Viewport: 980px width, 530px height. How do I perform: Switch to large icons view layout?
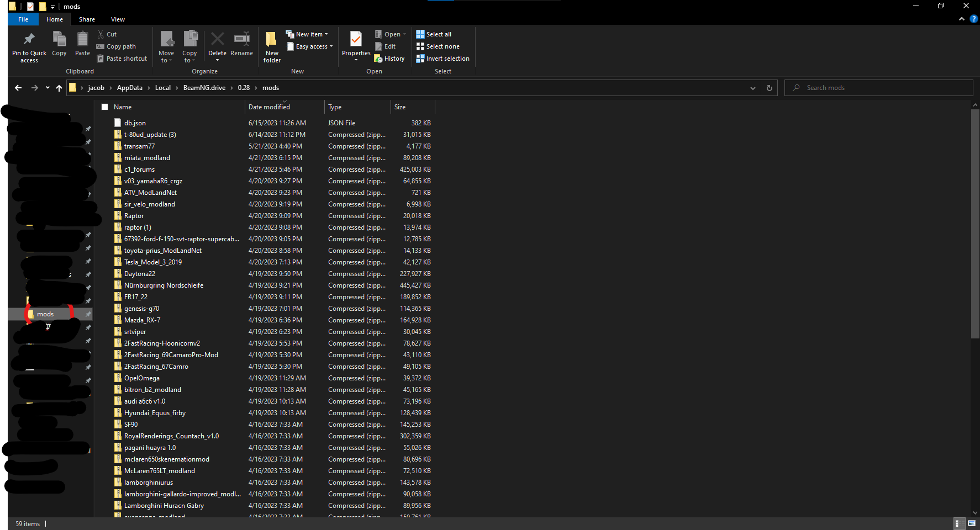pyautogui.click(x=972, y=523)
